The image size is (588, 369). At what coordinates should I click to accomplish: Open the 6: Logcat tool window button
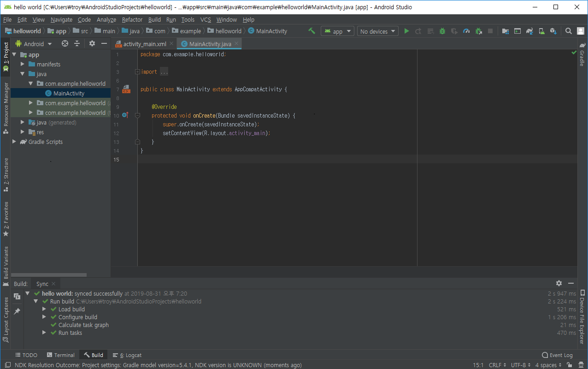127,355
